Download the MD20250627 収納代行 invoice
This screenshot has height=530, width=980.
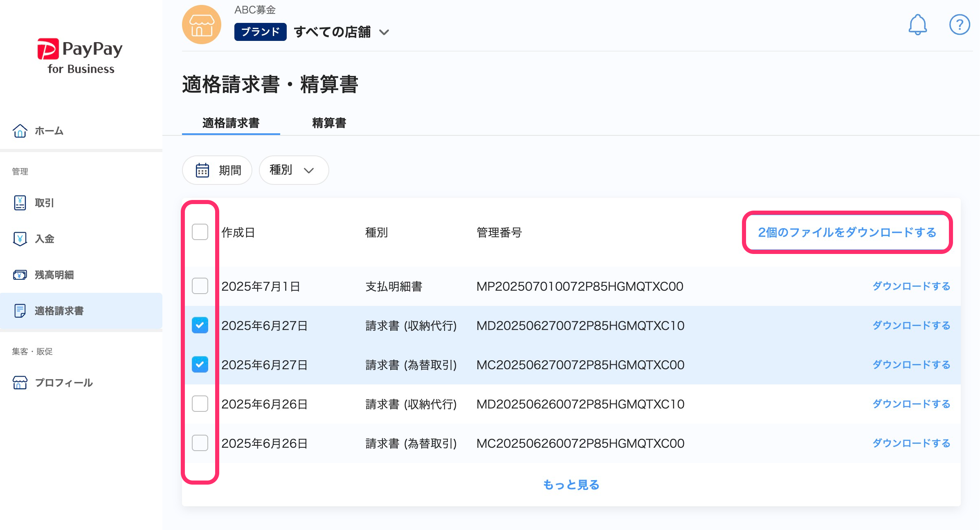(x=911, y=326)
